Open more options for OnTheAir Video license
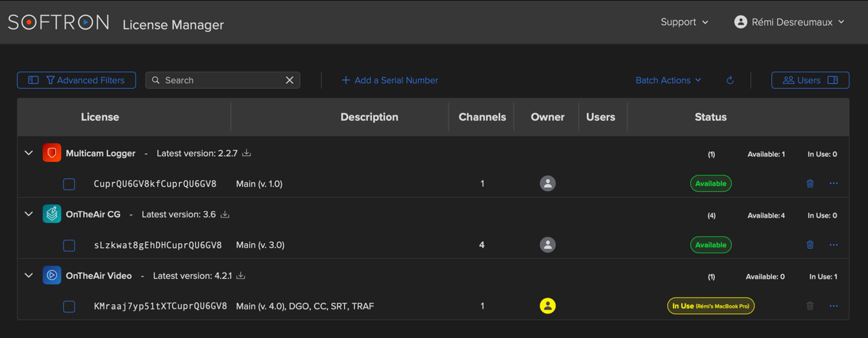Screen dimensions: 868x338 pos(833,306)
